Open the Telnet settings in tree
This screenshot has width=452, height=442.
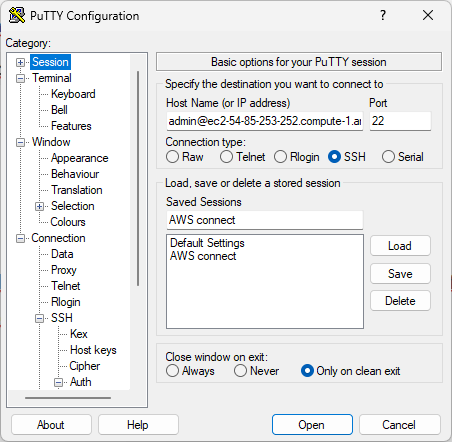pyautogui.click(x=66, y=286)
